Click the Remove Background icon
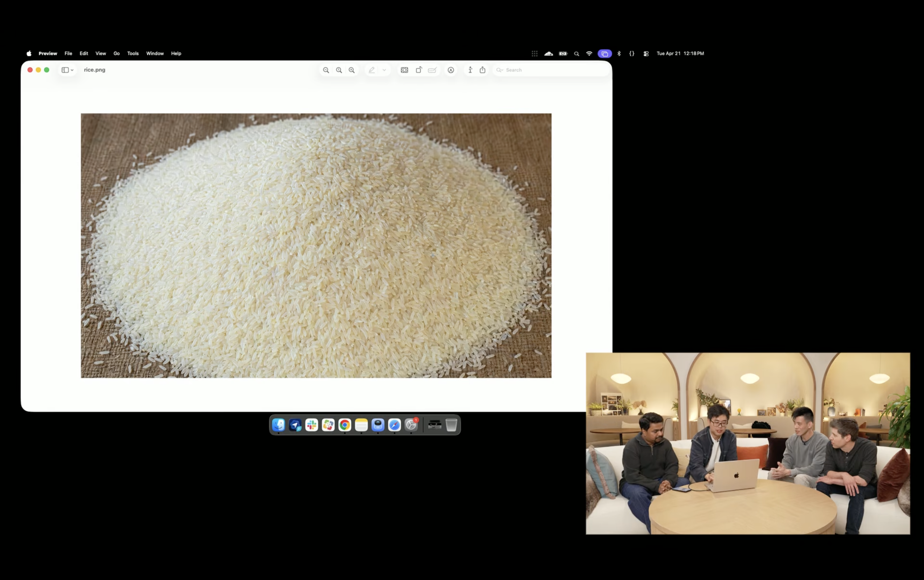Viewport: 924px width, 580px height. 404,70
